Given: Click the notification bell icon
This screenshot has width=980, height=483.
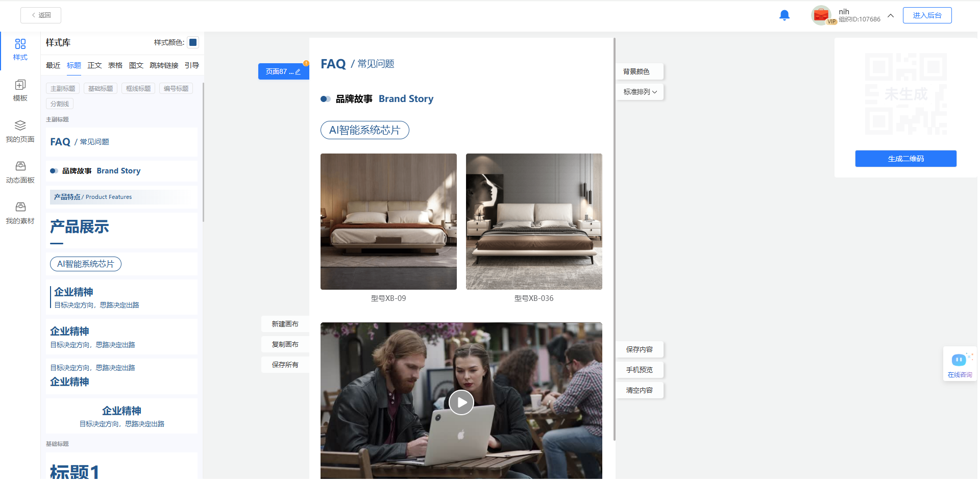Looking at the screenshot, I should click(784, 15).
